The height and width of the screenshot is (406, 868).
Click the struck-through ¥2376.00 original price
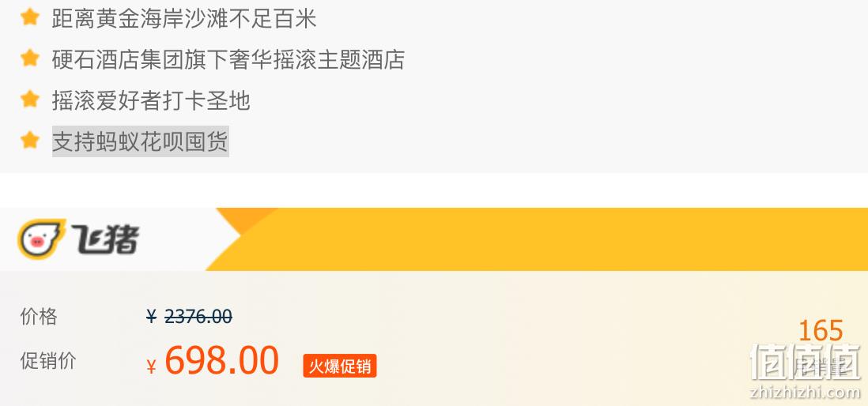coord(189,317)
